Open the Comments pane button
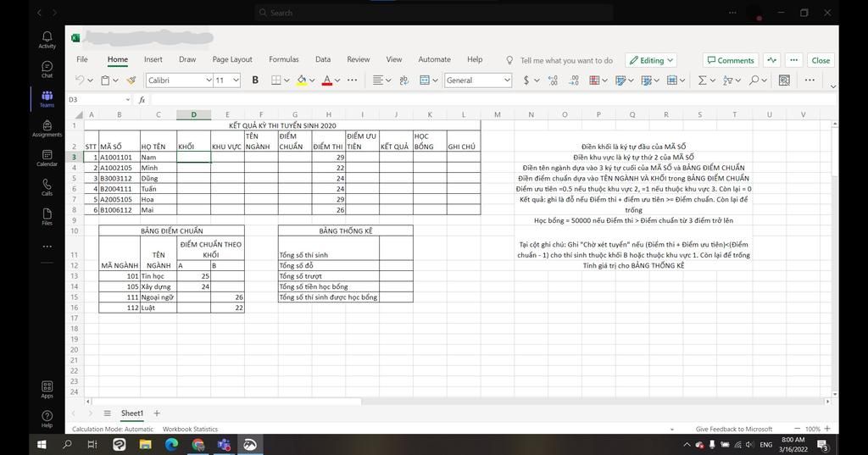 731,60
